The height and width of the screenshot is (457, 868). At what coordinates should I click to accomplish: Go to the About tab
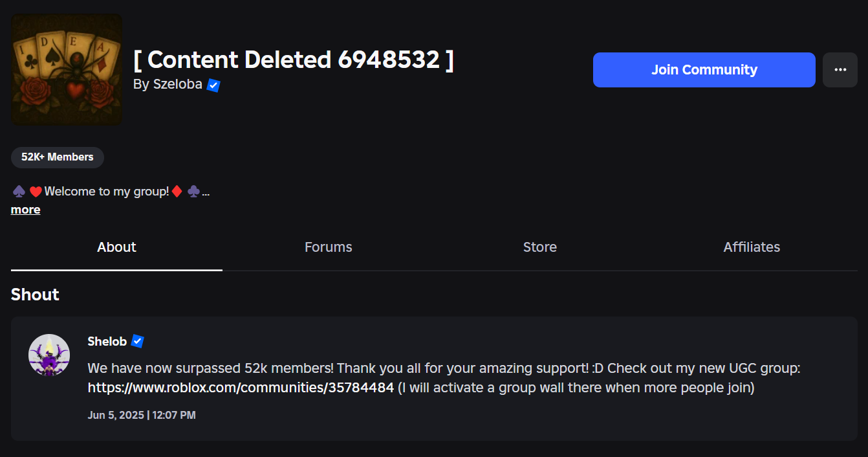[x=116, y=247]
